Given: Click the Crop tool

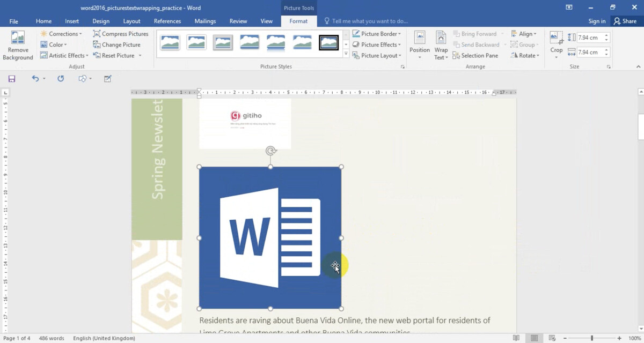Looking at the screenshot, I should 557,46.
